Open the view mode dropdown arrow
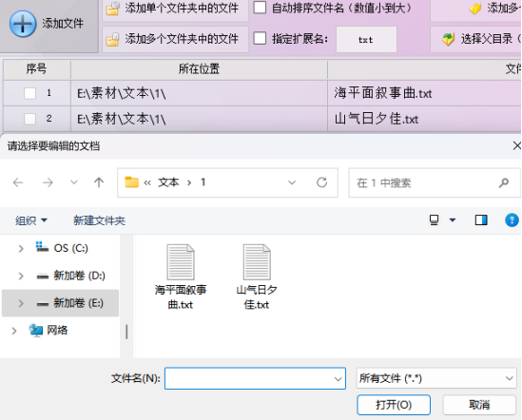 pyautogui.click(x=453, y=220)
